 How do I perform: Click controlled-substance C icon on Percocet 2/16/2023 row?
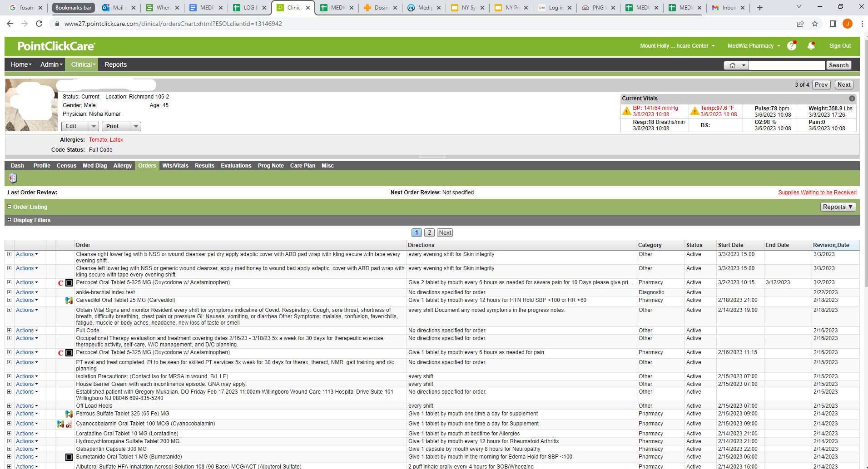coord(61,353)
